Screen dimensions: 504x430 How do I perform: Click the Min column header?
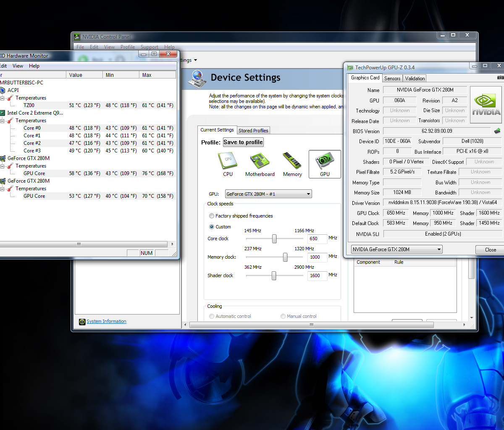(121, 75)
